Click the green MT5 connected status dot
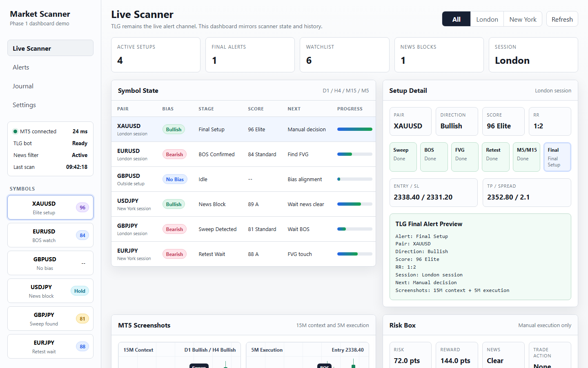Viewport: 588px width, 368px height. [16, 131]
